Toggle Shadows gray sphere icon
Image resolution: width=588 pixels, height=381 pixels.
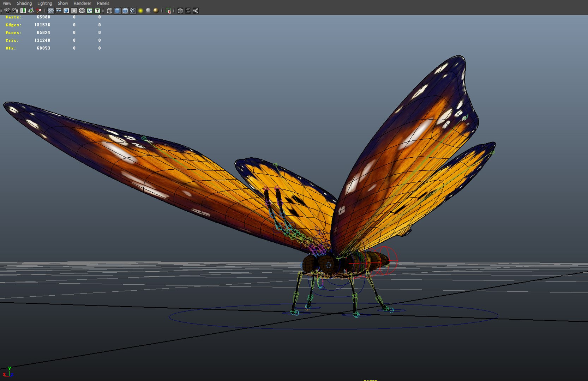coord(148,11)
